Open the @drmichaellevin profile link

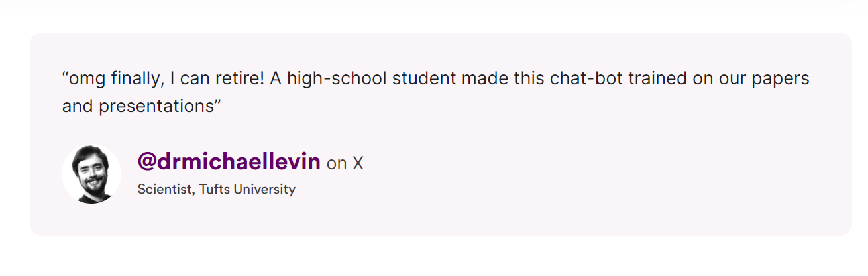(229, 161)
